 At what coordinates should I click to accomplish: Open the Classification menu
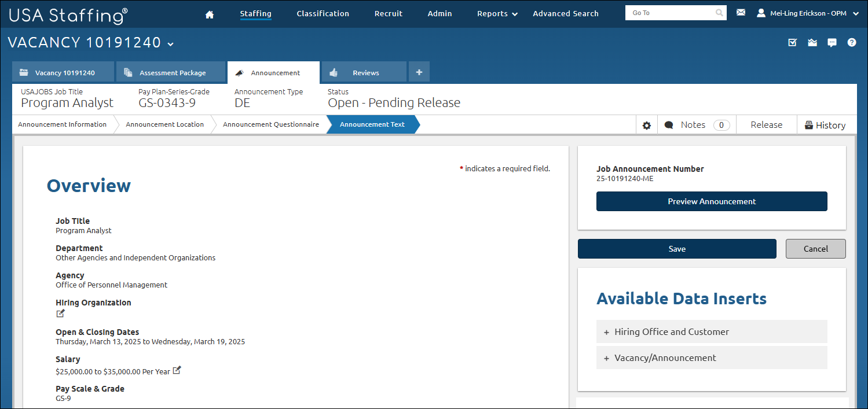point(323,14)
